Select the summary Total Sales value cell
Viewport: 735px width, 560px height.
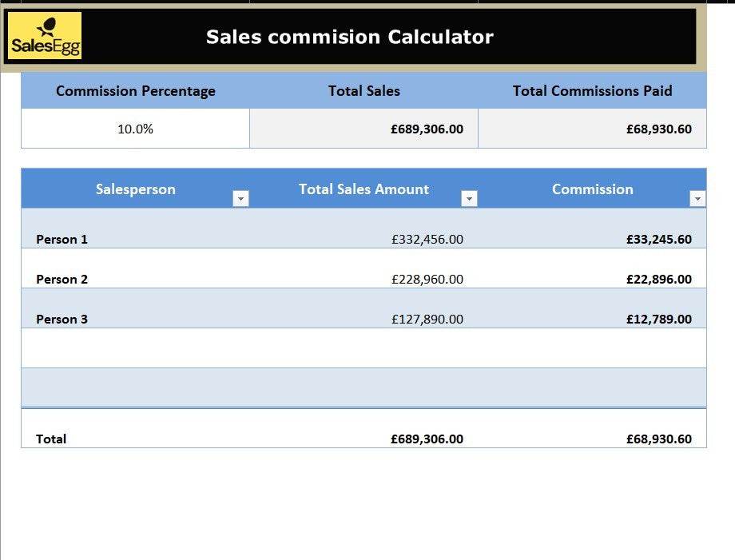tap(427, 129)
